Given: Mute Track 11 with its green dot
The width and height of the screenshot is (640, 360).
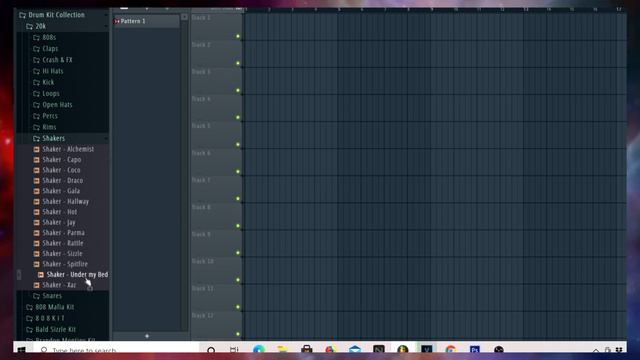Looking at the screenshot, I should (x=238, y=307).
